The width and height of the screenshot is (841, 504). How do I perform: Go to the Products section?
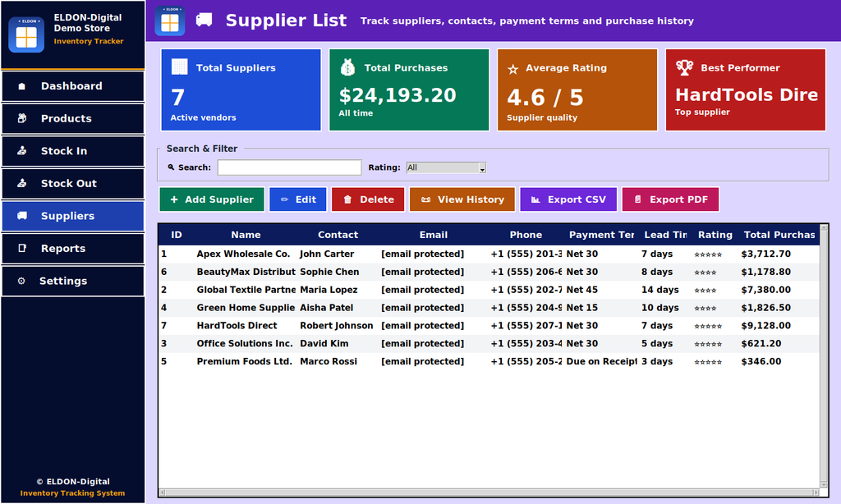73,118
